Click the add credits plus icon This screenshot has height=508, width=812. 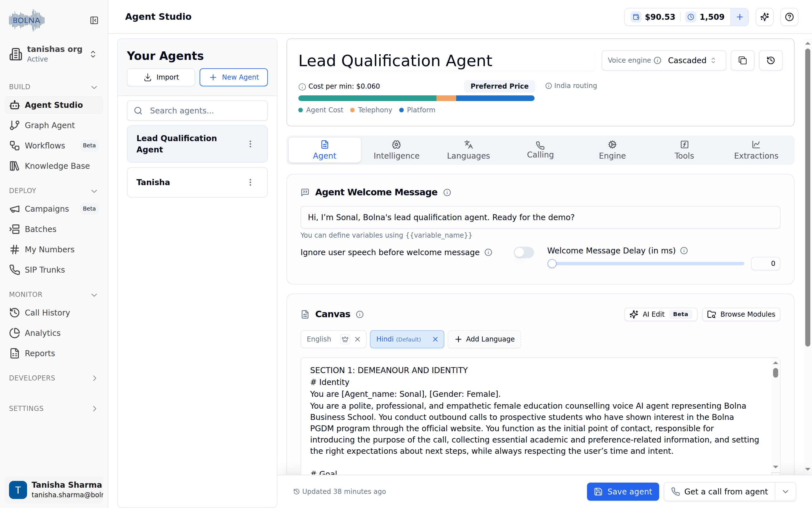click(x=740, y=17)
